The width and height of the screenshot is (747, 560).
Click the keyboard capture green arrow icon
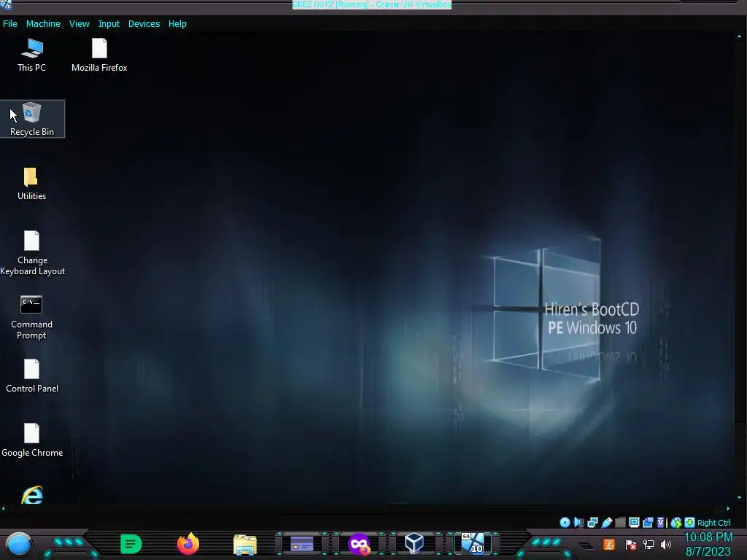(x=689, y=522)
